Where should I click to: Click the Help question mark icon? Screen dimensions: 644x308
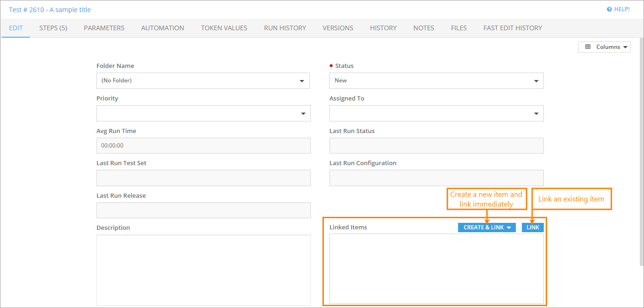[x=609, y=9]
